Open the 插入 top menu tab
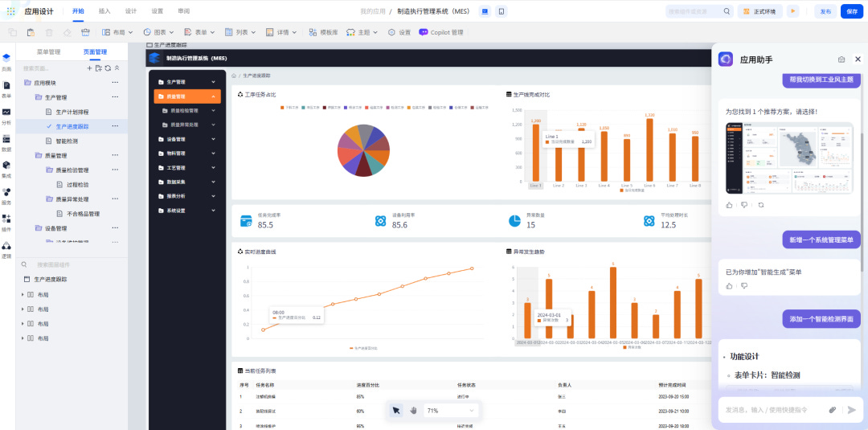 (104, 11)
